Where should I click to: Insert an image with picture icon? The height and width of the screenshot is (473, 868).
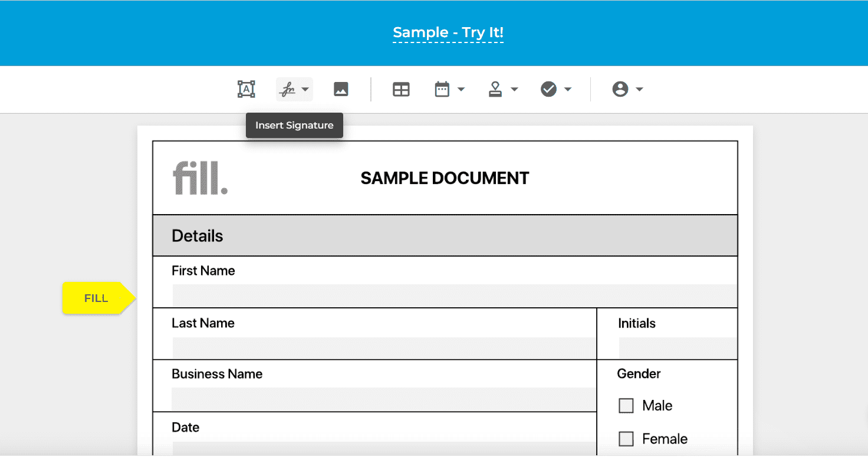click(341, 89)
